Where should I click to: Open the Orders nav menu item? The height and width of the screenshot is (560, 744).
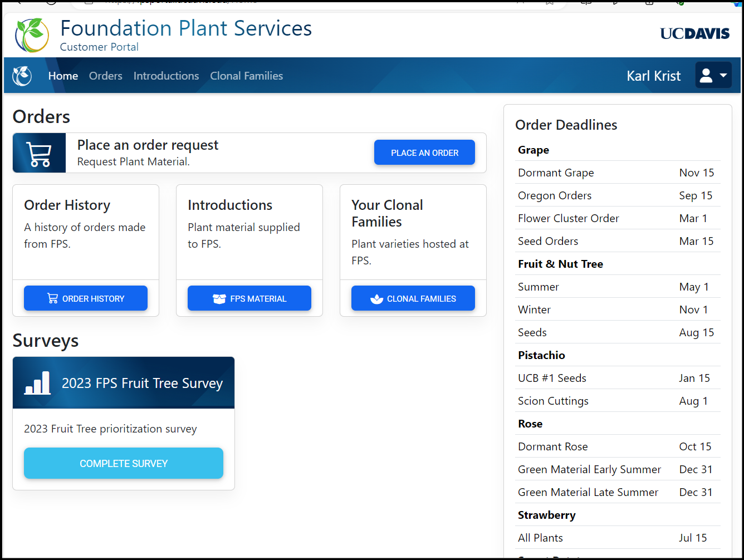pyautogui.click(x=105, y=76)
